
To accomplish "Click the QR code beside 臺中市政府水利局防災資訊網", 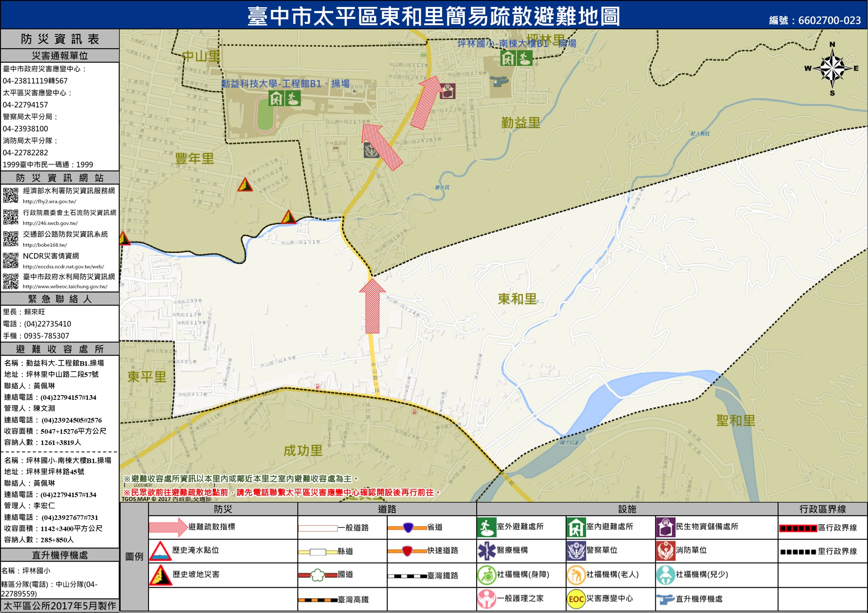I will coord(11,281).
